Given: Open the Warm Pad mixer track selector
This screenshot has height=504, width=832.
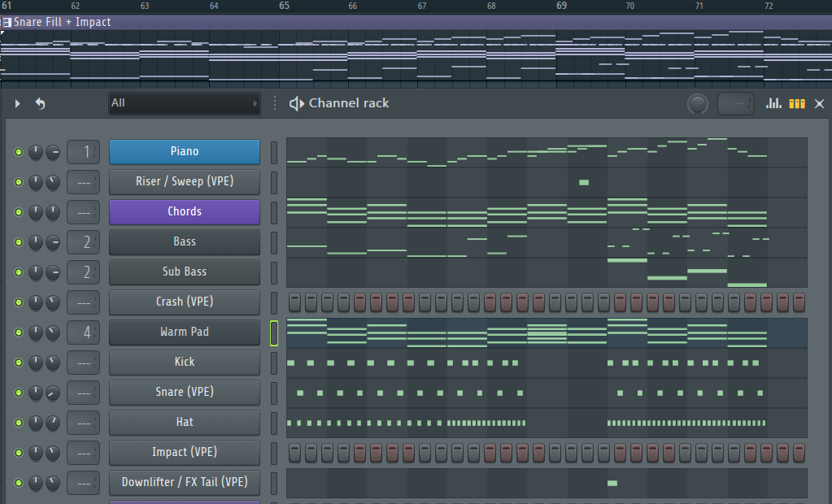Looking at the screenshot, I should [x=83, y=332].
